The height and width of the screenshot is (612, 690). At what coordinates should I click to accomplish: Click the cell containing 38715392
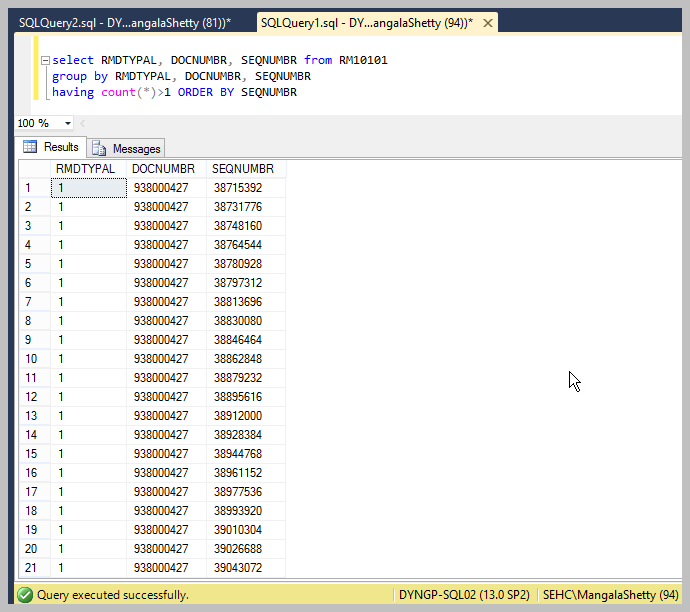point(237,188)
